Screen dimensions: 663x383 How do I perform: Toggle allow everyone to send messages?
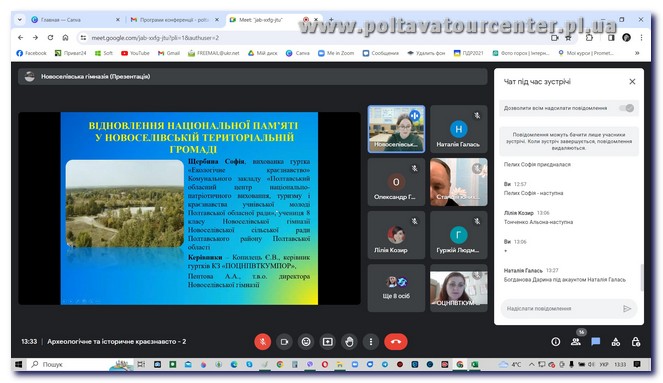627,108
